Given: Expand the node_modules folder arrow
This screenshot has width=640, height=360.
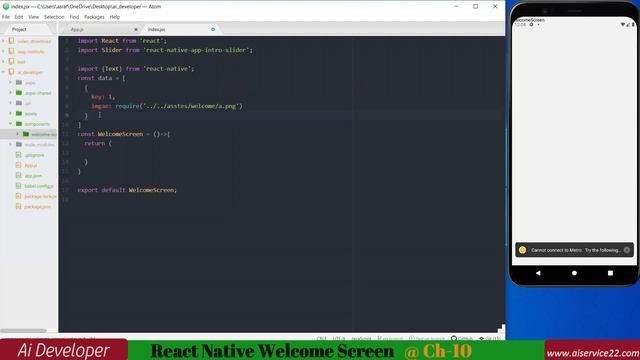Looking at the screenshot, I should [x=11, y=144].
